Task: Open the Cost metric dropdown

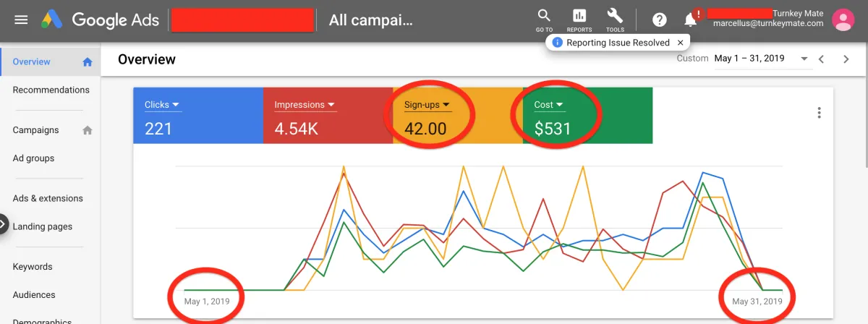Action: [x=548, y=105]
